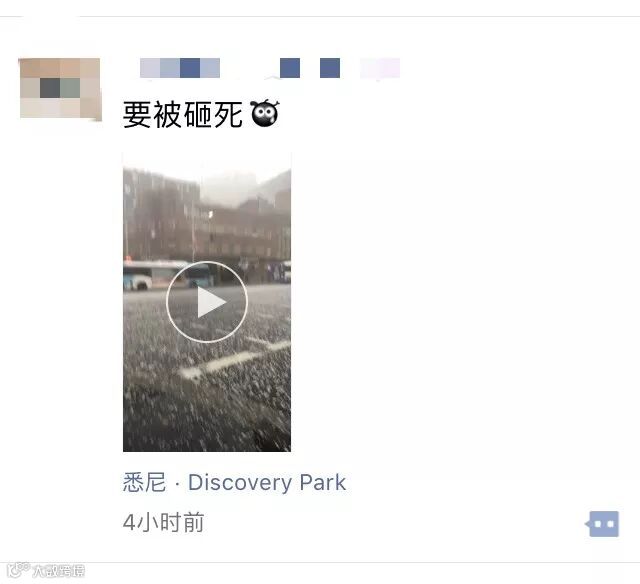Tap the isolated dark blue blurred name squares

[310, 68]
